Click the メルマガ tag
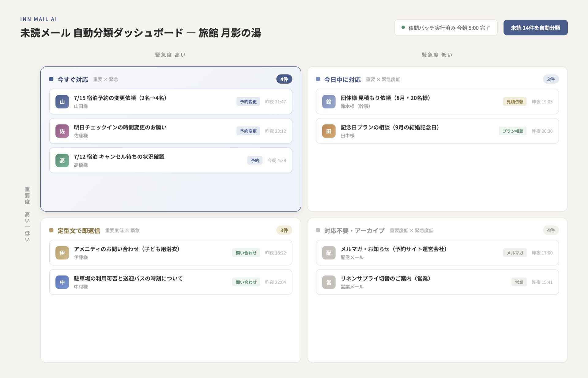Image resolution: width=588 pixels, height=378 pixels. (x=515, y=253)
